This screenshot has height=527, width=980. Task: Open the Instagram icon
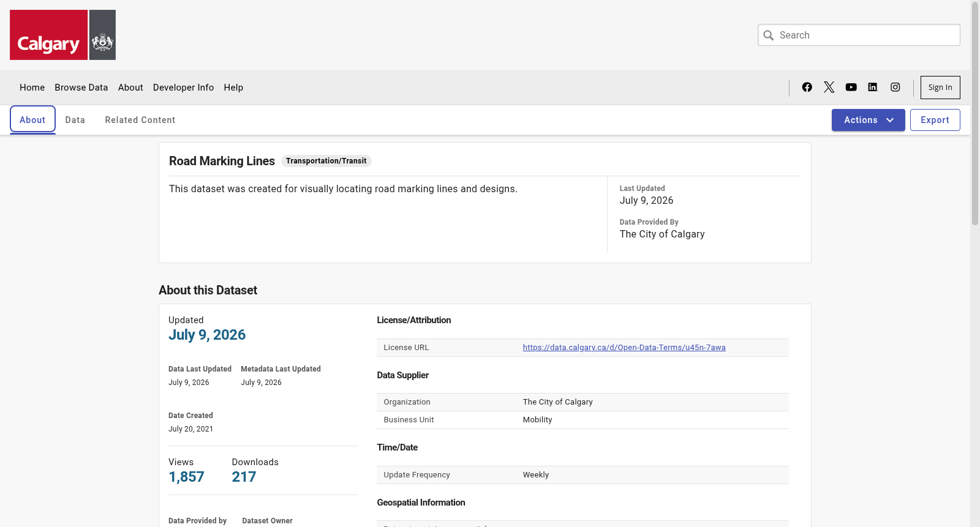(x=895, y=87)
